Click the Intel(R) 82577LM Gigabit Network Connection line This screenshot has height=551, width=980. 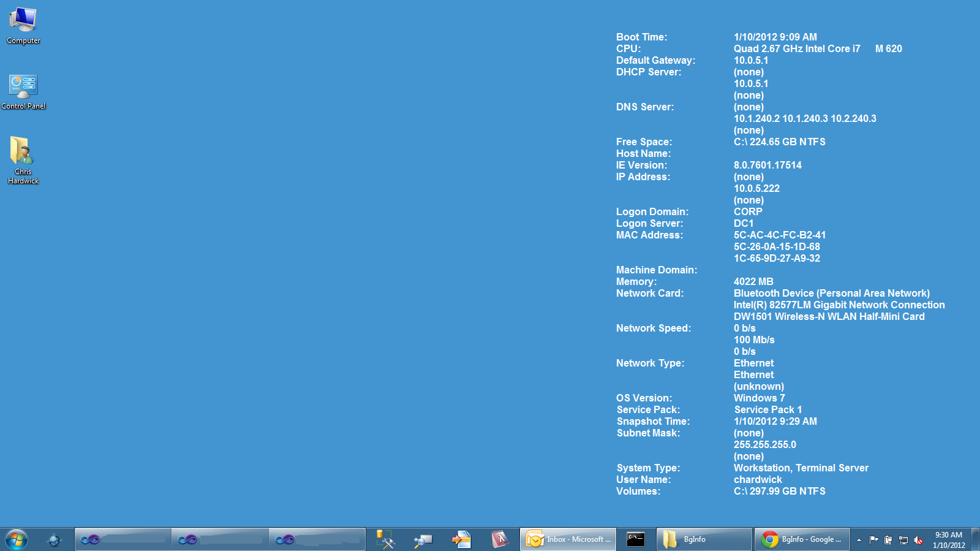pyautogui.click(x=839, y=305)
